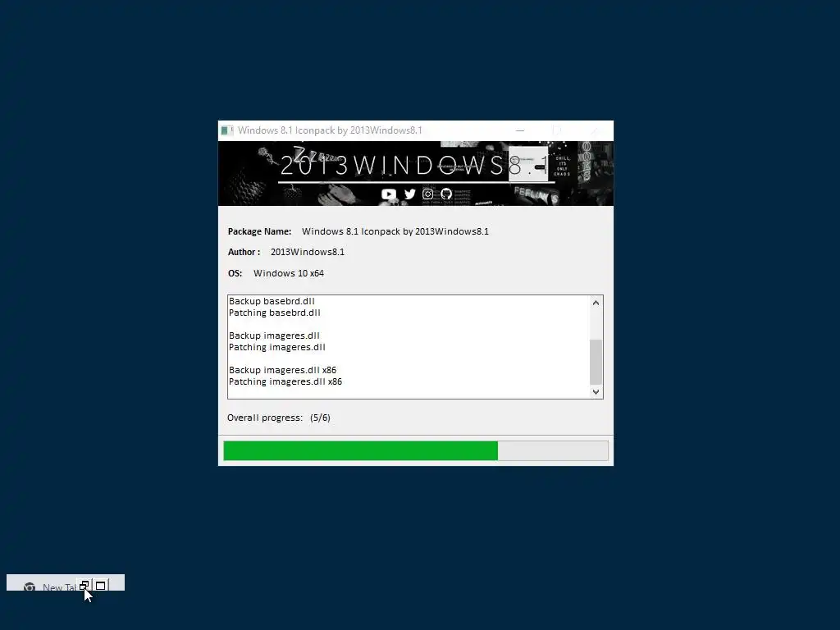Click the GitHub icon in the banner
The height and width of the screenshot is (630, 840).
click(x=446, y=194)
